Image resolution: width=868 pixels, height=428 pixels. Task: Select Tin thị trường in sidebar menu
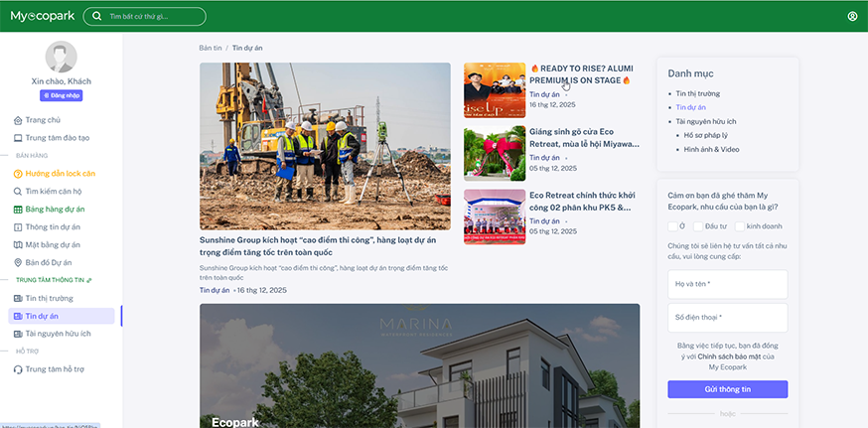coord(49,298)
